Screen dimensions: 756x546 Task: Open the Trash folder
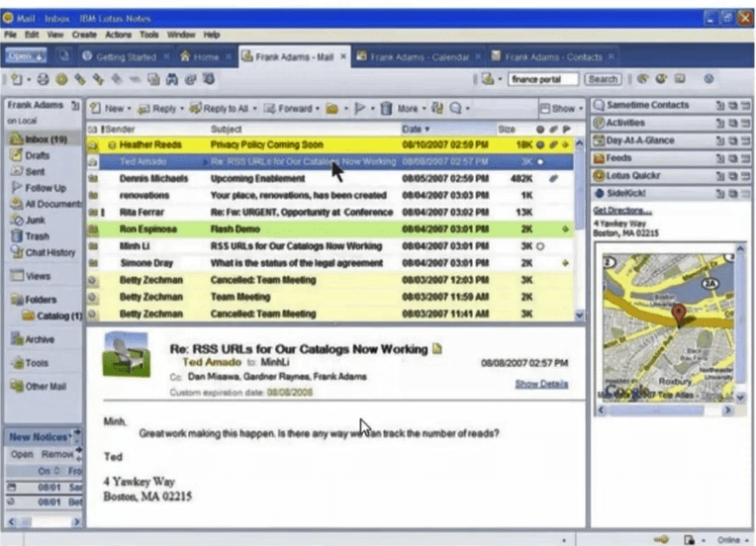pyautogui.click(x=37, y=235)
